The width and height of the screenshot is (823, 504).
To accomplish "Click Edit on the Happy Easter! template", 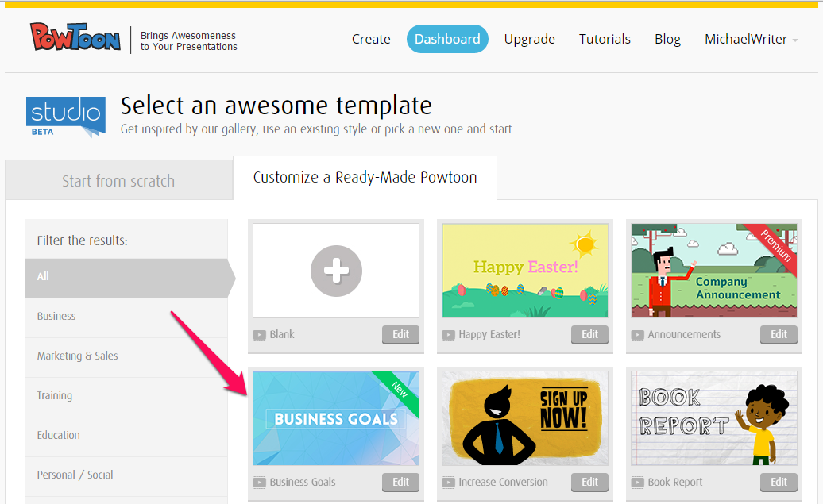I will pyautogui.click(x=589, y=335).
